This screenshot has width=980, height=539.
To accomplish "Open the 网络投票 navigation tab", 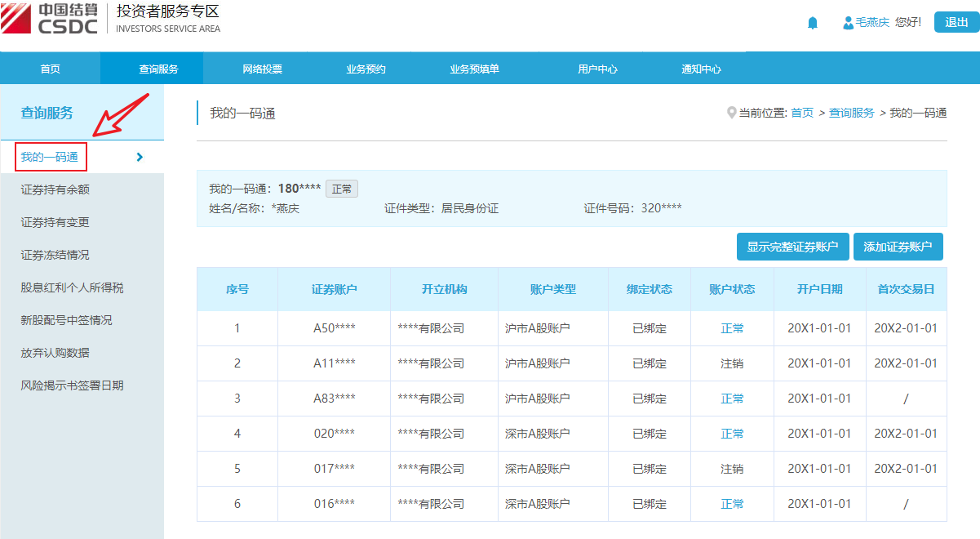I will (x=262, y=69).
